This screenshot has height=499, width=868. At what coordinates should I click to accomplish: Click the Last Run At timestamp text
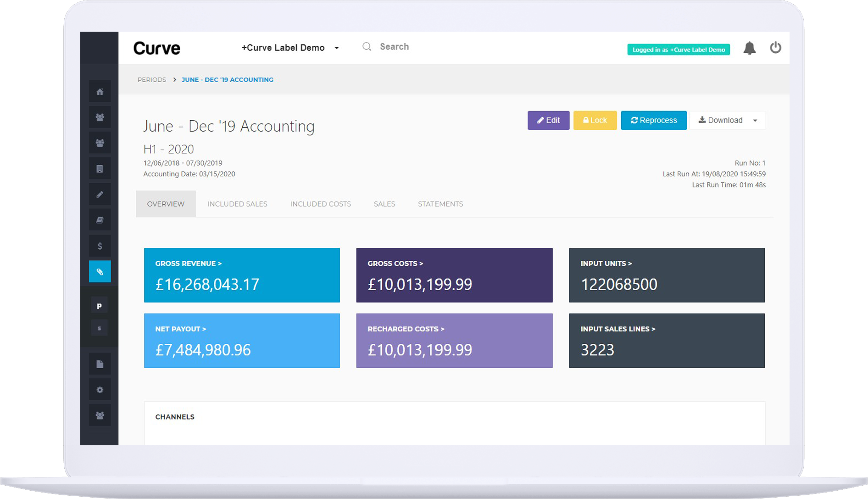click(x=714, y=174)
